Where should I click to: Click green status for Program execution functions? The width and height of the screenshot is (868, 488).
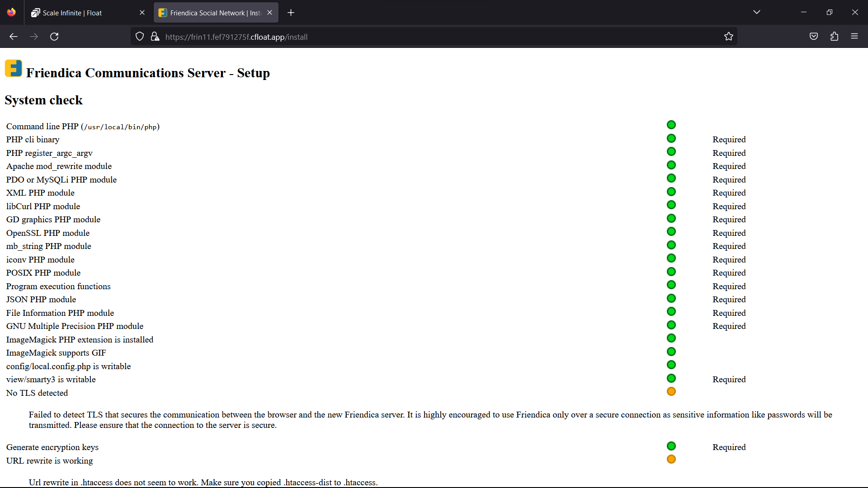click(671, 285)
